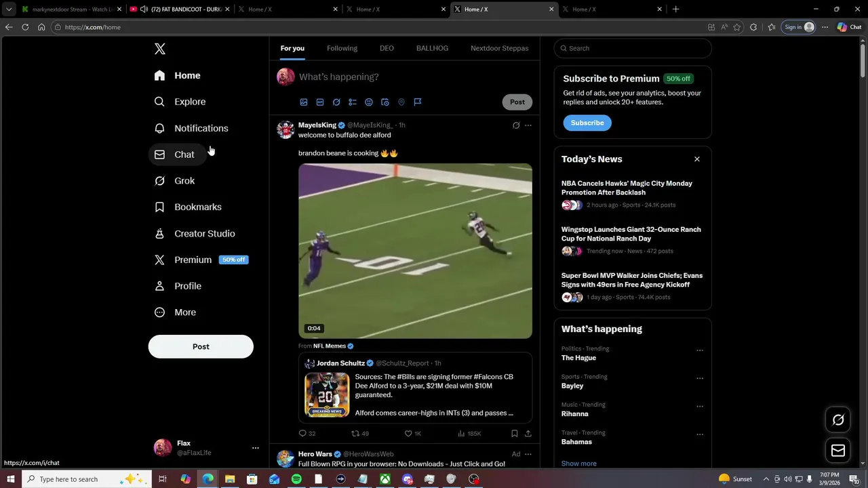Add media image to the new post
868x488 pixels.
coord(304,102)
